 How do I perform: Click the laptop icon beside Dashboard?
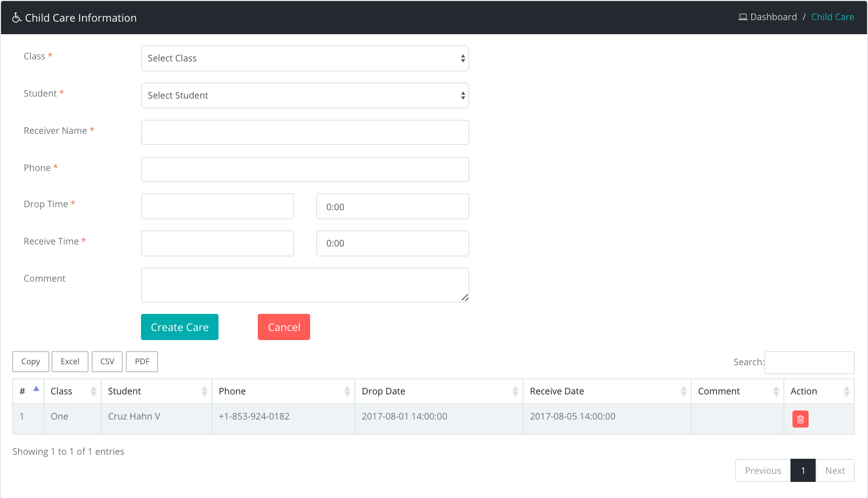pyautogui.click(x=743, y=17)
